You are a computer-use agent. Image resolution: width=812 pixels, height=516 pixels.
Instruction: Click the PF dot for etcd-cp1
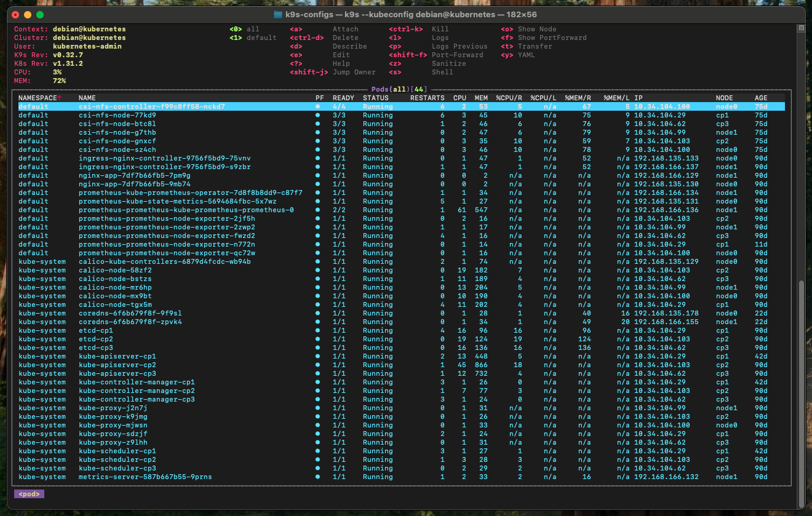tap(318, 330)
